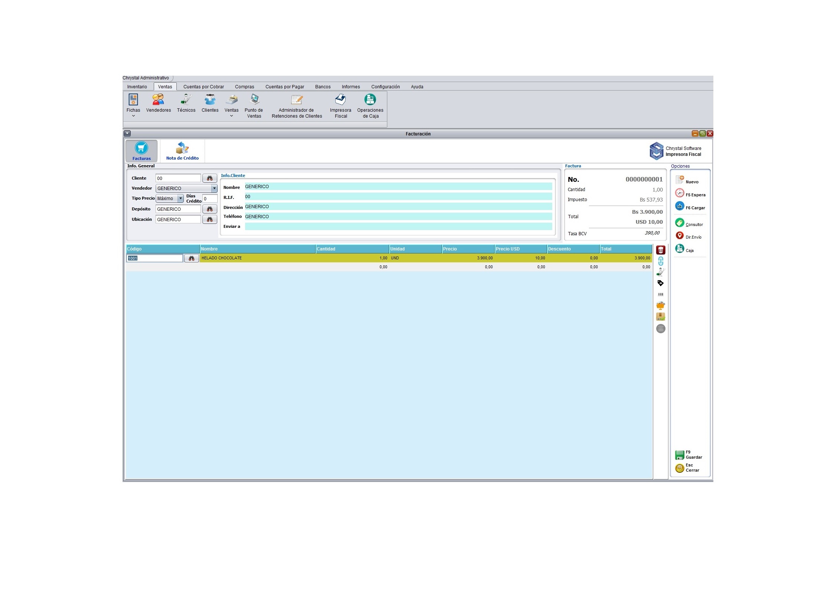Open the Tipo Precio Máximo dropdown
This screenshot has width=840, height=616.
[180, 199]
